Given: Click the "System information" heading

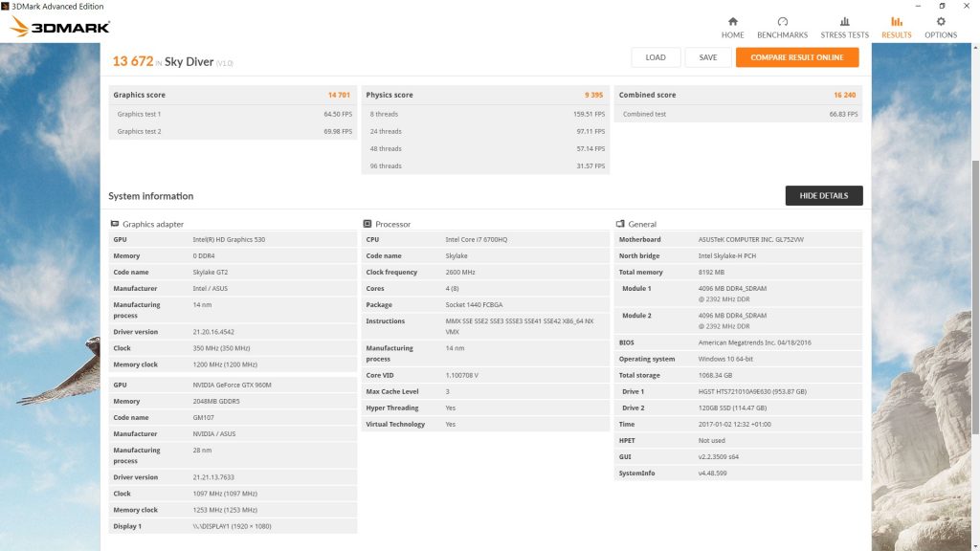Looking at the screenshot, I should click(x=150, y=196).
